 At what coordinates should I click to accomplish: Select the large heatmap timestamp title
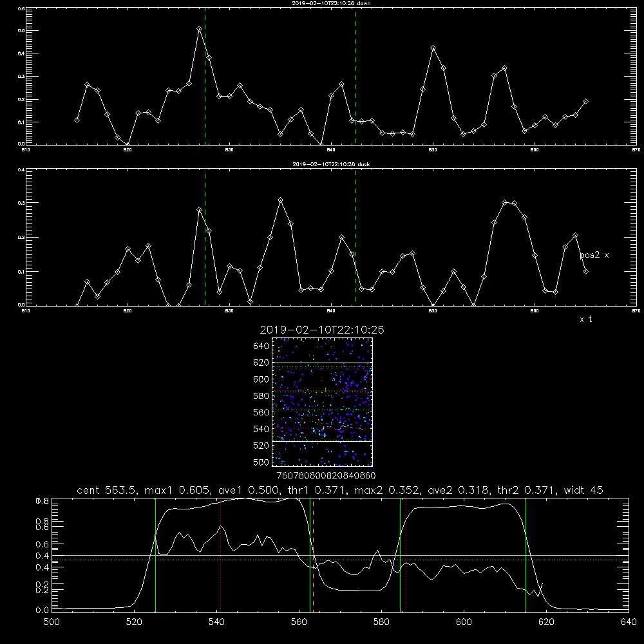322,330
